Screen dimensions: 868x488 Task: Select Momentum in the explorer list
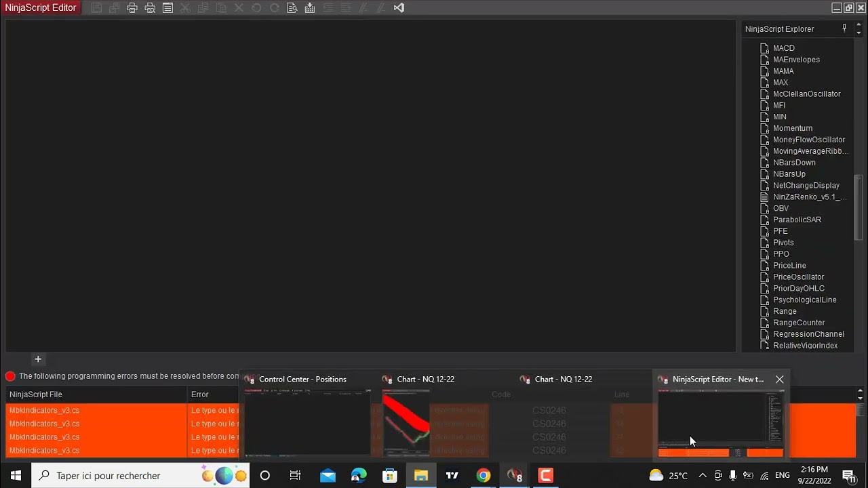pos(792,128)
